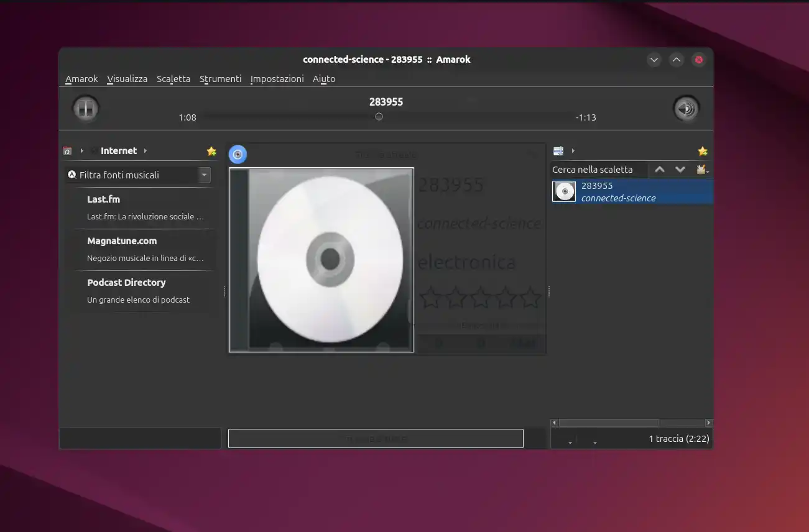This screenshot has height=532, width=809.
Task: Click the home icon in media sources breadcrumb
Action: click(x=67, y=151)
